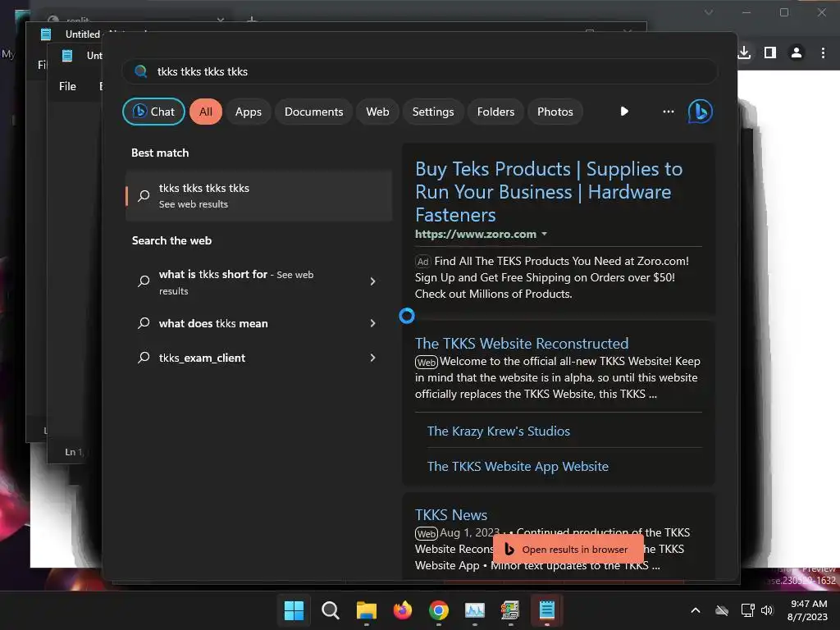Click the Chrome tab search chevron
Screen dimensions: 840x630
click(x=708, y=12)
